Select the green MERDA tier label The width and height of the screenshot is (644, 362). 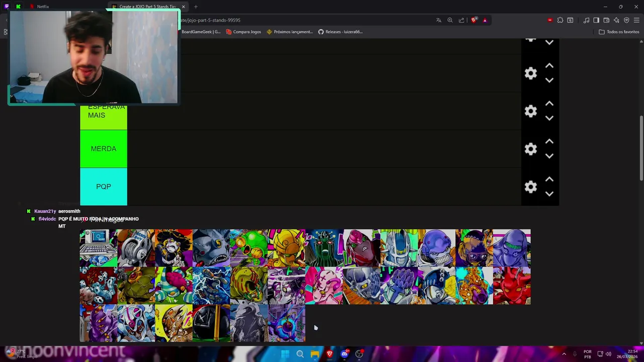coord(104,149)
